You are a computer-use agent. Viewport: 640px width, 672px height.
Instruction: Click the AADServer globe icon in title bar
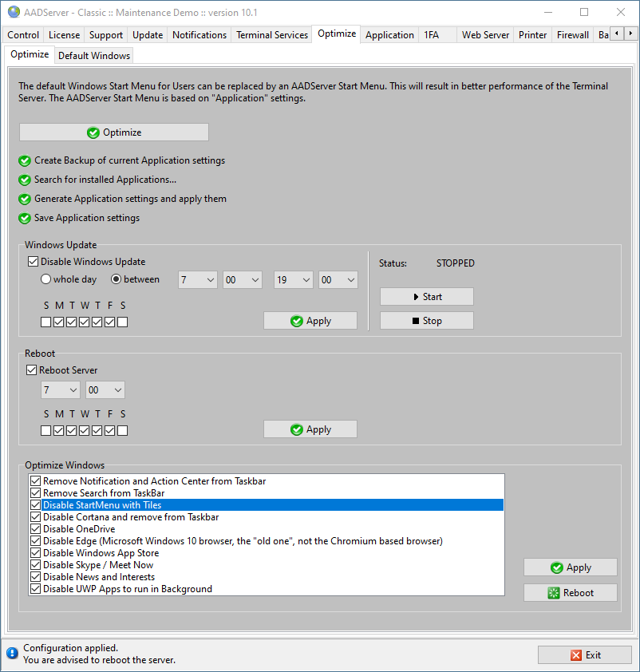tap(14, 12)
